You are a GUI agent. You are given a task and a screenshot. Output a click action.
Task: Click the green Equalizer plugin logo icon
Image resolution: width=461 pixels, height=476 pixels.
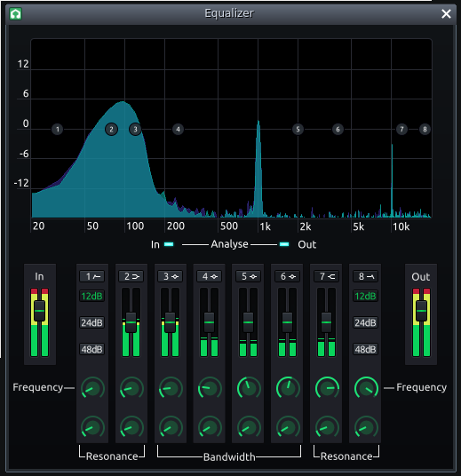click(x=15, y=13)
